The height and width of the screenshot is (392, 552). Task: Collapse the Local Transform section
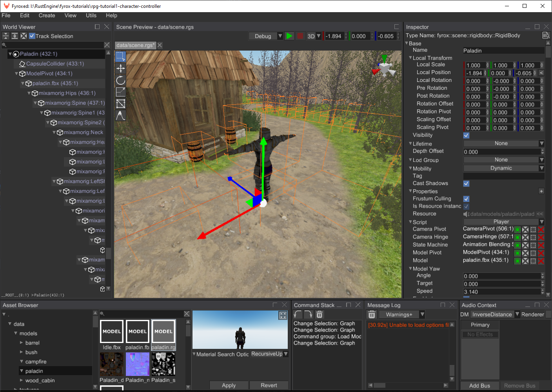[410, 58]
